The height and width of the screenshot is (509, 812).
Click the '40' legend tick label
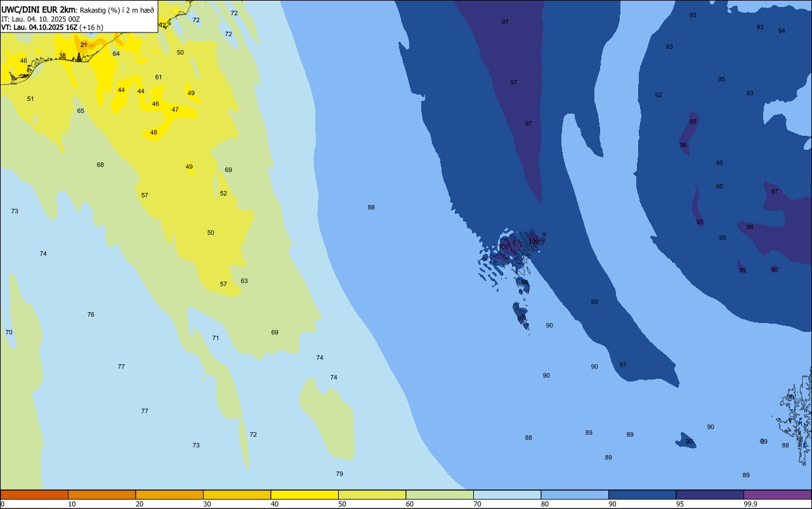(x=275, y=504)
